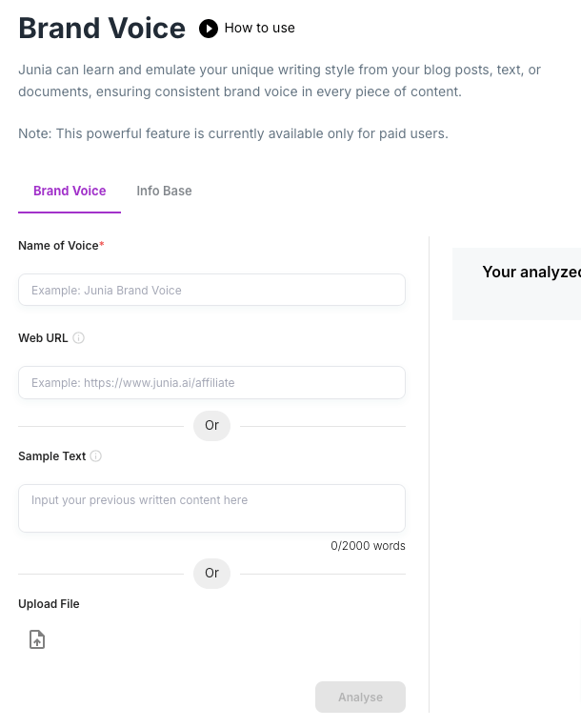Click the info icon next to Sample Text
Viewport: 581px width, 728px height.
[95, 455]
